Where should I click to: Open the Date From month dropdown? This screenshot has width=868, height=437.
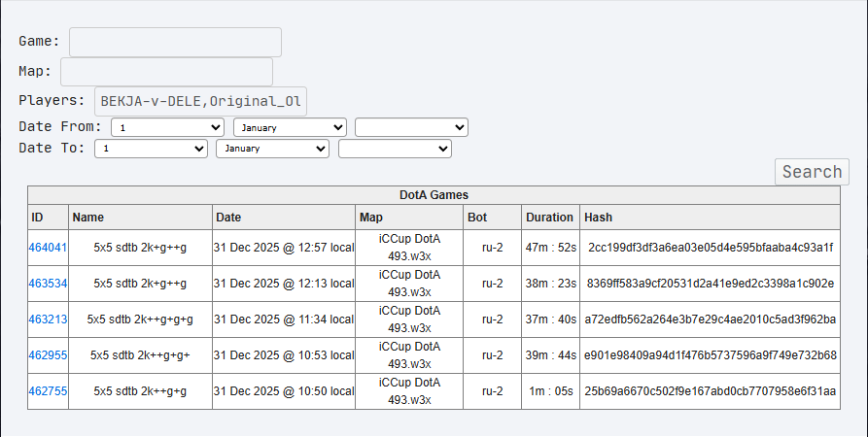290,127
